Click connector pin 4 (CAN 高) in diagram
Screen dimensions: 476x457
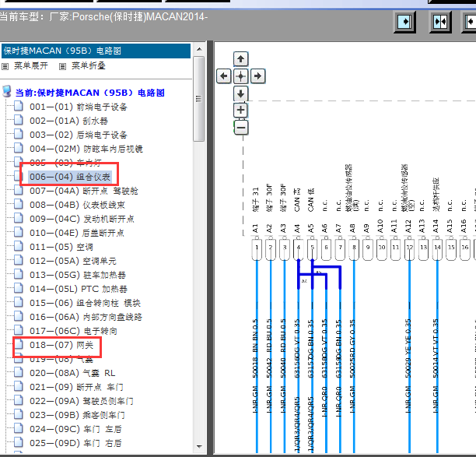pyautogui.click(x=299, y=250)
